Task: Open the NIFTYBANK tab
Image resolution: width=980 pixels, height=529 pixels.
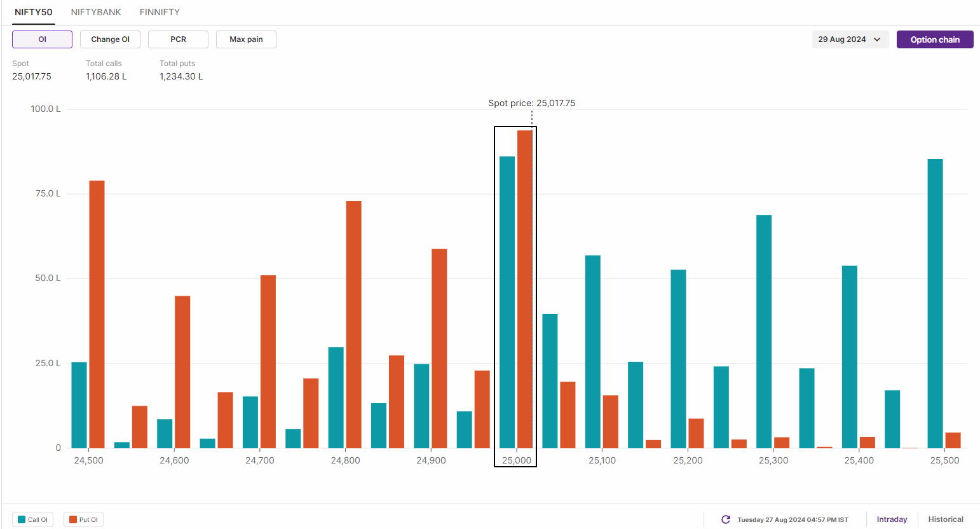Action: pyautogui.click(x=96, y=12)
